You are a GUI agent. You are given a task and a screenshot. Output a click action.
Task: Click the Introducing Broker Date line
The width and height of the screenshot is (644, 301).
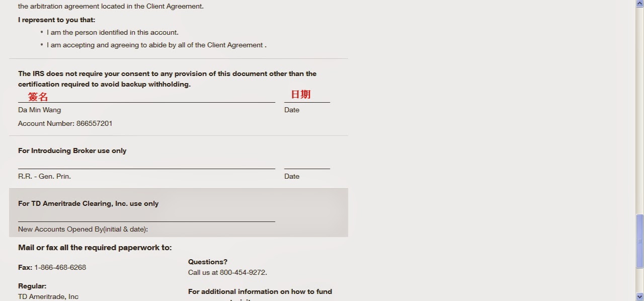coord(307,169)
